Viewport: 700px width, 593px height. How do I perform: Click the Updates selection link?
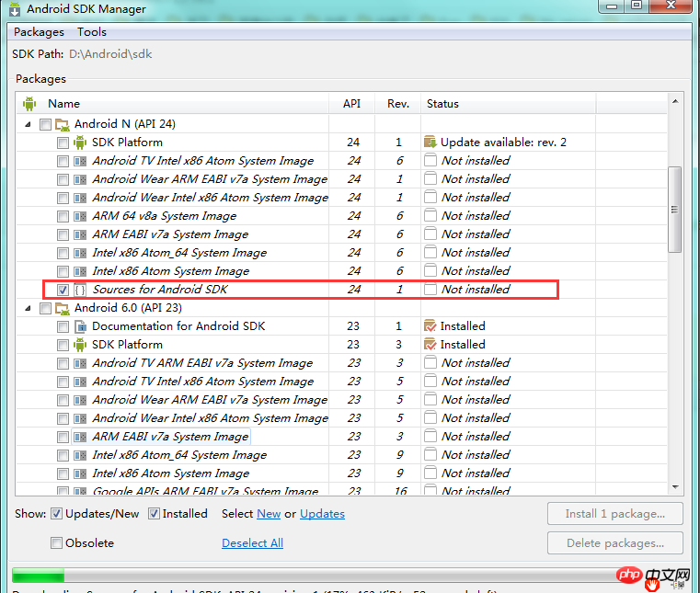pos(322,514)
